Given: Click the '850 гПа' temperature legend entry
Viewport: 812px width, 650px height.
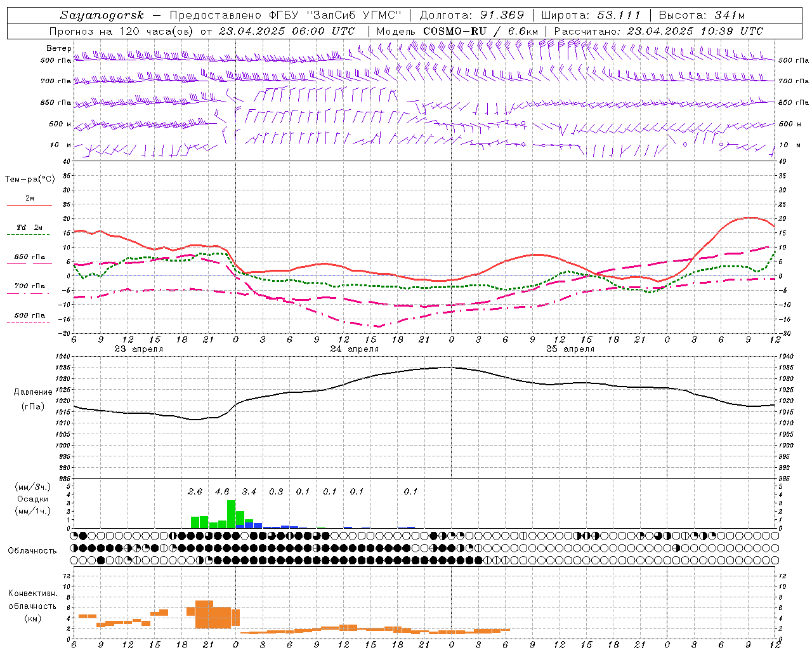Looking at the screenshot, I should (x=30, y=257).
